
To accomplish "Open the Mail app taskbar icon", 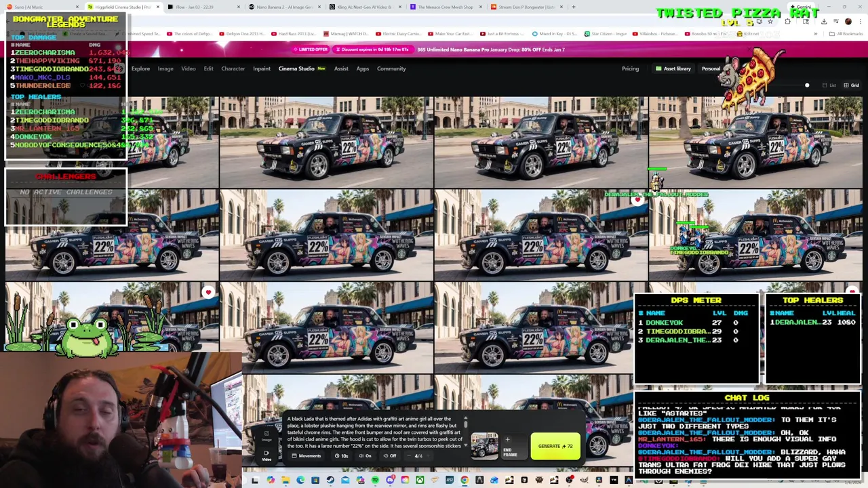I will (345, 480).
